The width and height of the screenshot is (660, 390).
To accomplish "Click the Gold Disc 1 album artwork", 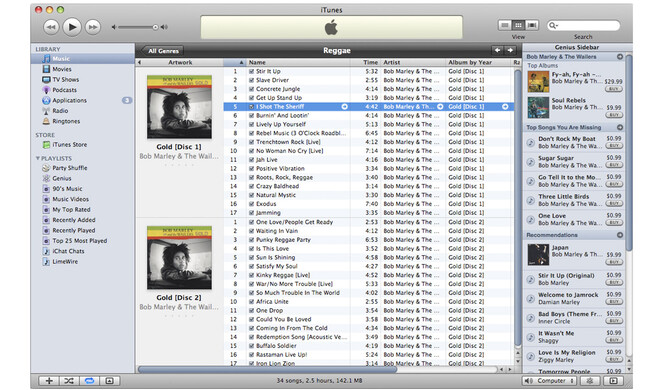I will pos(179,107).
